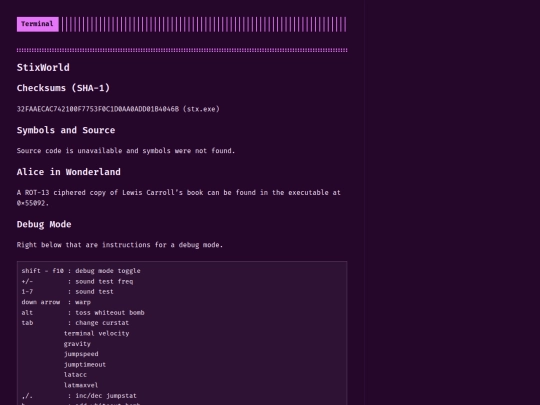Select the SHA-1 hash for stx.exe
The height and width of the screenshot is (405, 540).
[98, 109]
